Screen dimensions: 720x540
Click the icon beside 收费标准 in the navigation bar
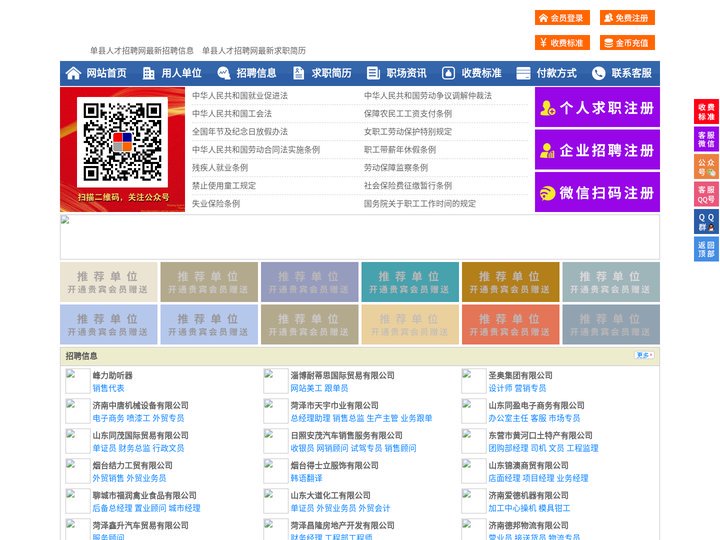[448, 73]
